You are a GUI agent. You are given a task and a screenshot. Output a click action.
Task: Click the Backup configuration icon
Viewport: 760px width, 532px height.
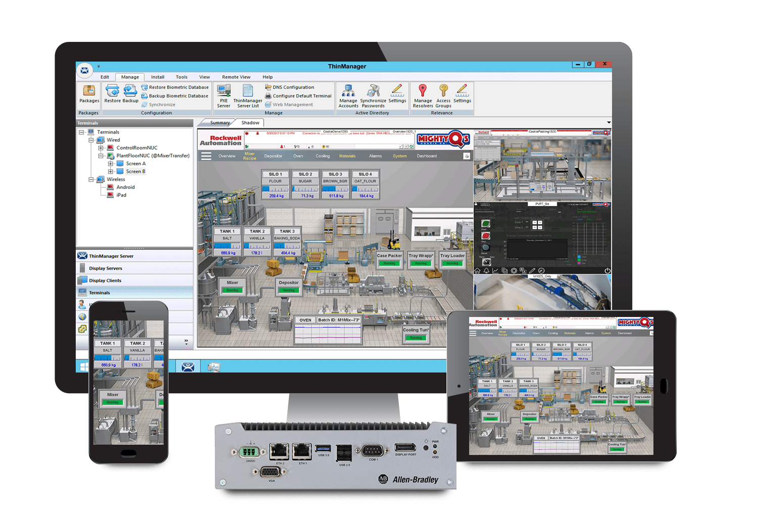(x=130, y=94)
